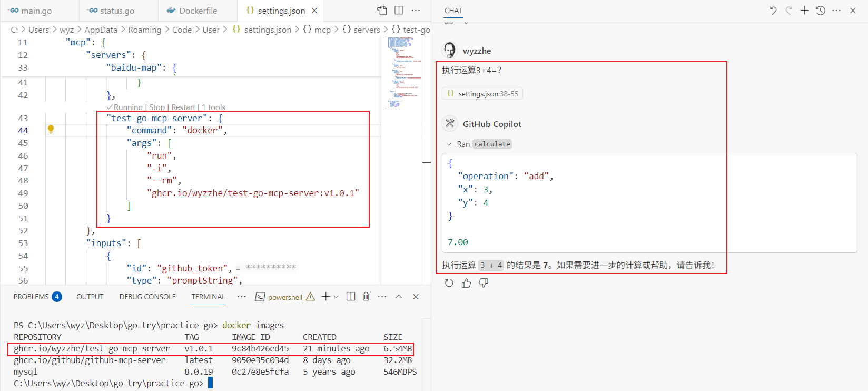
Task: Click the minimap code overview
Action: tap(402, 69)
